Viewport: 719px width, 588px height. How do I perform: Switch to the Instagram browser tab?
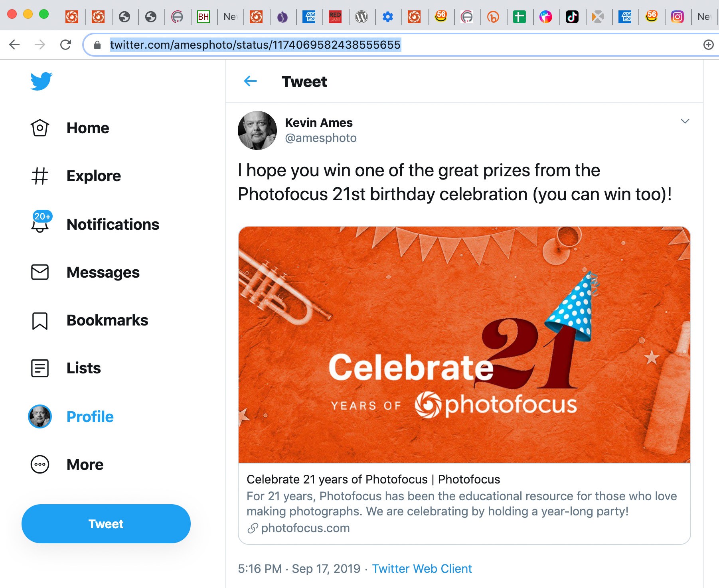(677, 17)
